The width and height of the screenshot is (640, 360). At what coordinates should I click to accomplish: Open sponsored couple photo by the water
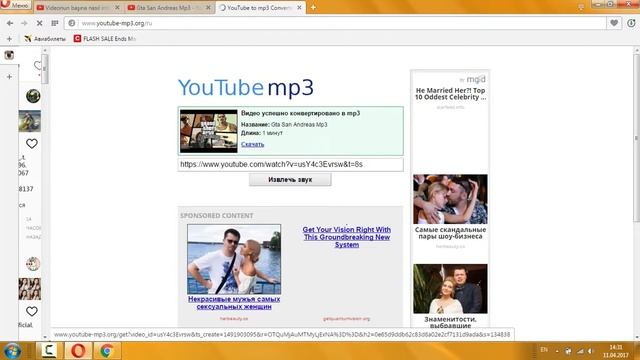click(x=234, y=259)
